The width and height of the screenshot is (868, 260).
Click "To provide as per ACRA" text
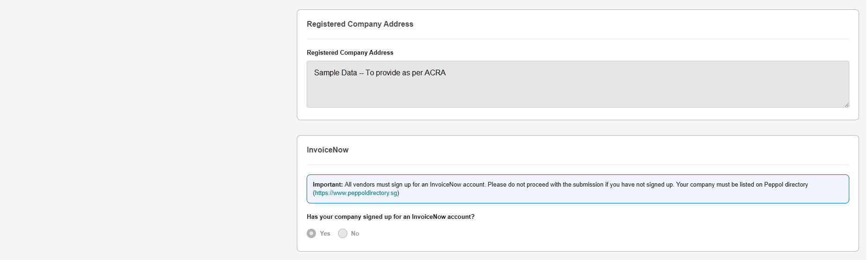click(x=405, y=73)
